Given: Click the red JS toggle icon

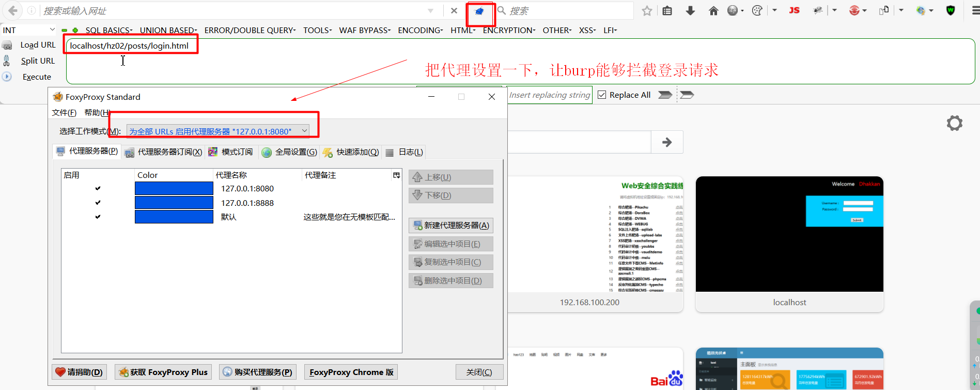Looking at the screenshot, I should point(795,10).
